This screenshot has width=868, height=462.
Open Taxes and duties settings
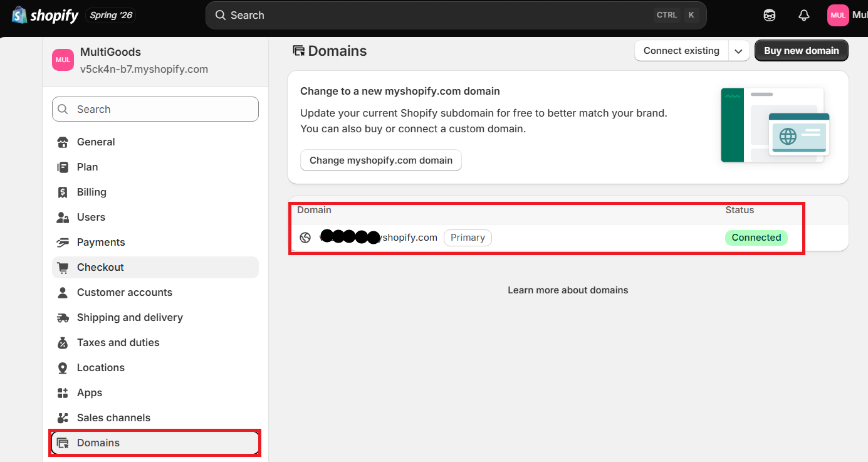tap(155, 342)
